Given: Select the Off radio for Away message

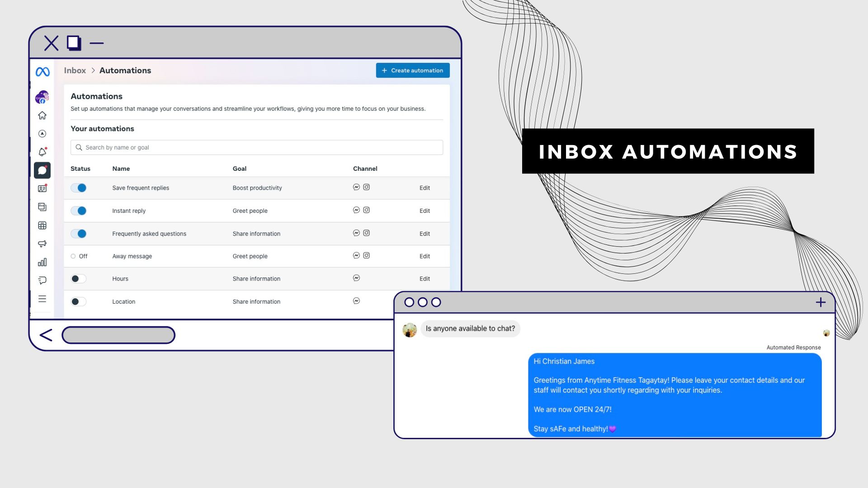Looking at the screenshot, I should [x=73, y=256].
